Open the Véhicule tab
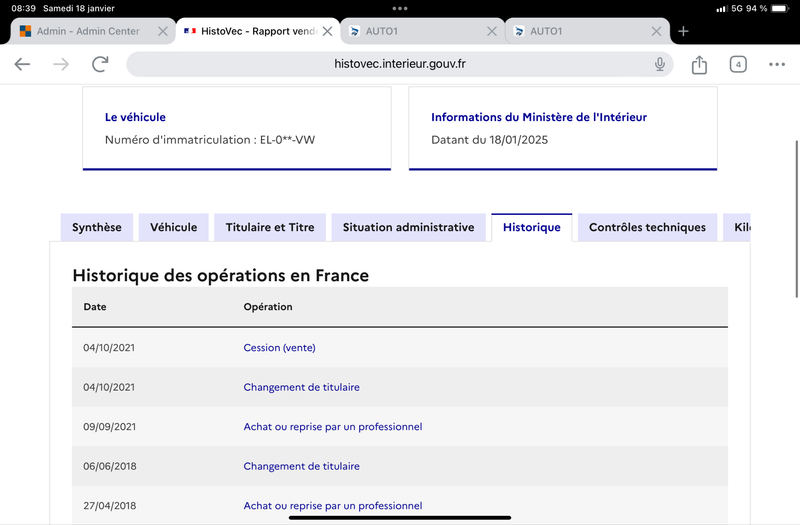 coord(173,228)
